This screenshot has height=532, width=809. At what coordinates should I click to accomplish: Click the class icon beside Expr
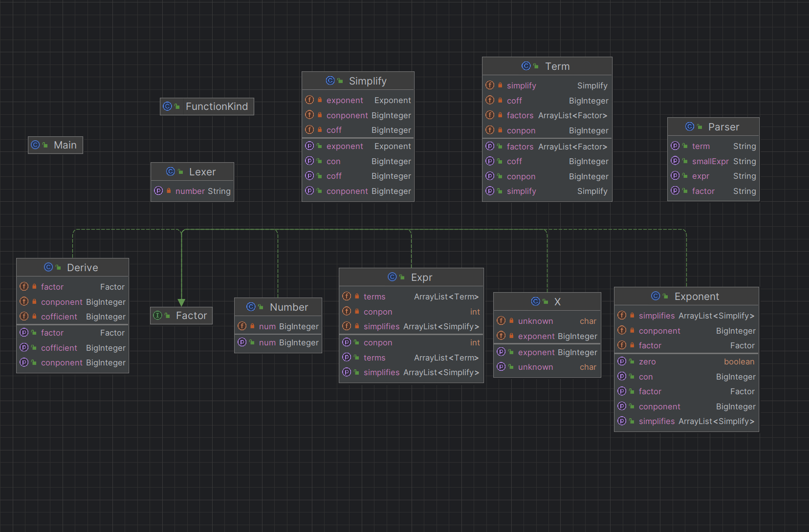(392, 277)
